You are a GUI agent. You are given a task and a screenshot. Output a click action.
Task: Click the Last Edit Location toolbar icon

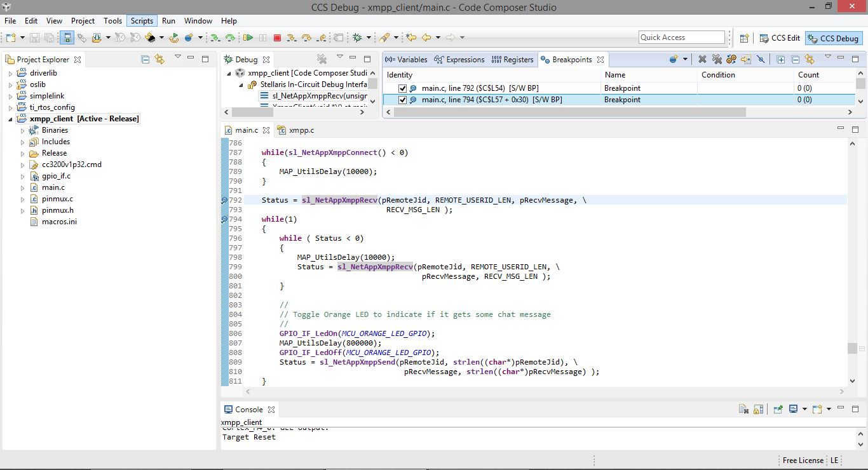tap(411, 38)
